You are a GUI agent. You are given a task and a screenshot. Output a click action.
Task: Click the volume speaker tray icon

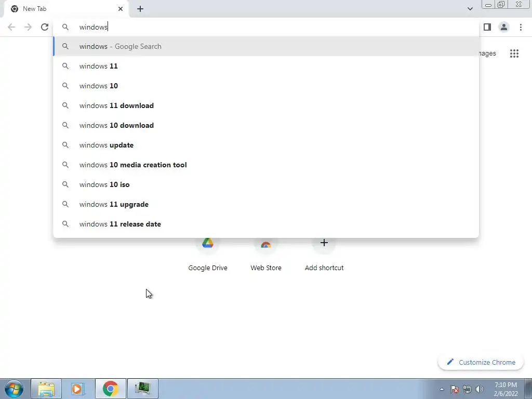(480, 389)
